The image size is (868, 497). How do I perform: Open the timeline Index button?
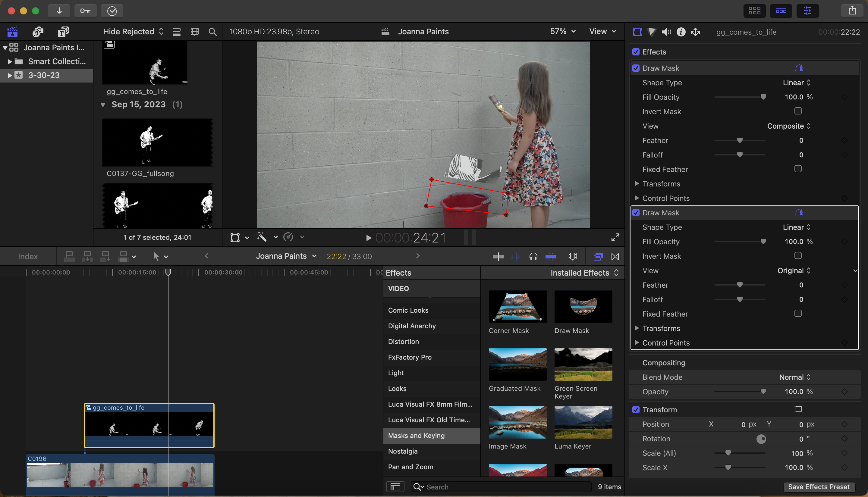28,256
